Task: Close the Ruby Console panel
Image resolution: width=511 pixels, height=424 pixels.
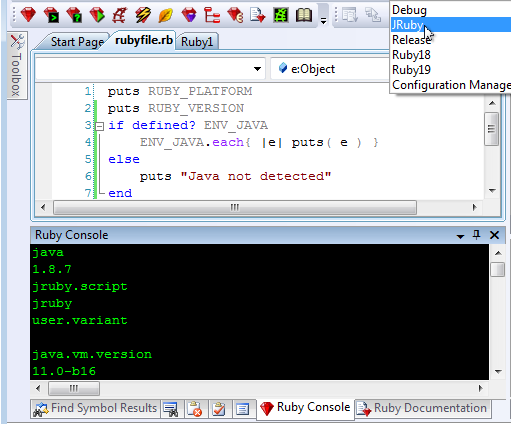Action: click(494, 235)
